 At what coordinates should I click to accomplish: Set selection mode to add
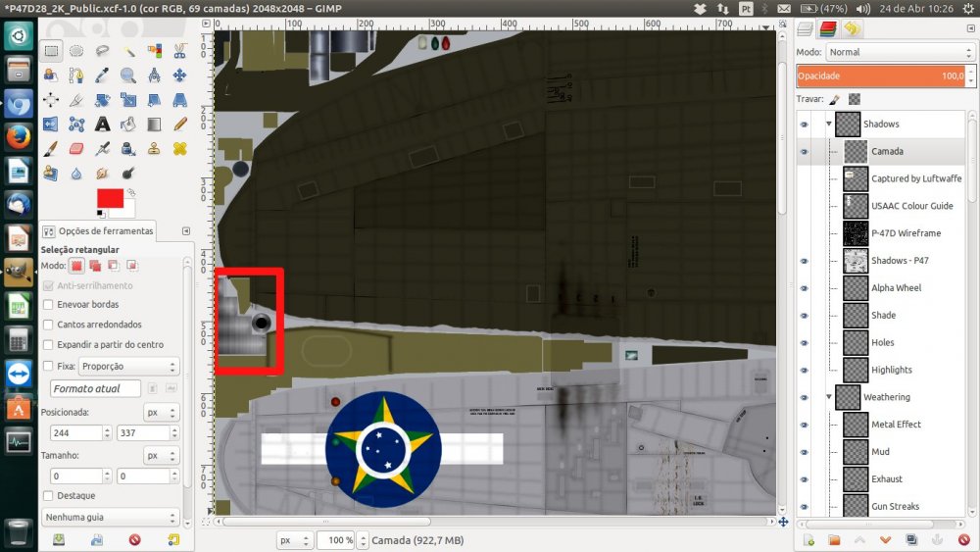[95, 266]
